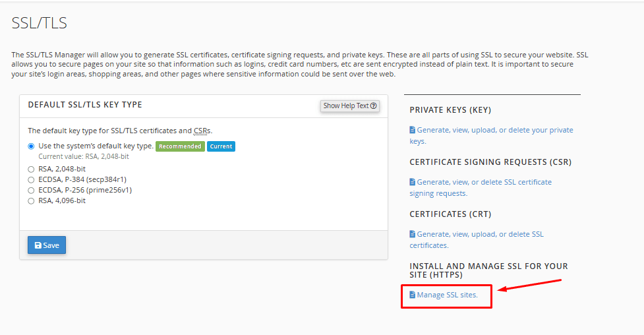Select the RSA, 2,048-bit radio button
This screenshot has height=335, width=644.
(x=31, y=169)
